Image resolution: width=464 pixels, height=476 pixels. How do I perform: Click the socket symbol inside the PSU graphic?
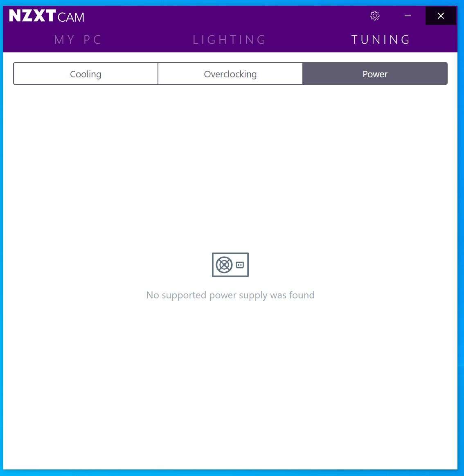[x=240, y=265]
